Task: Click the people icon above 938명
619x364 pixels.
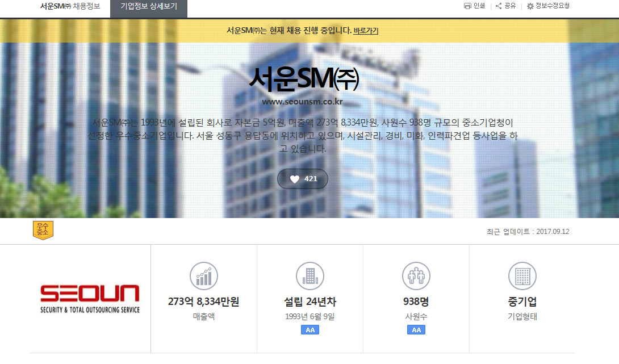Action: coord(416,276)
